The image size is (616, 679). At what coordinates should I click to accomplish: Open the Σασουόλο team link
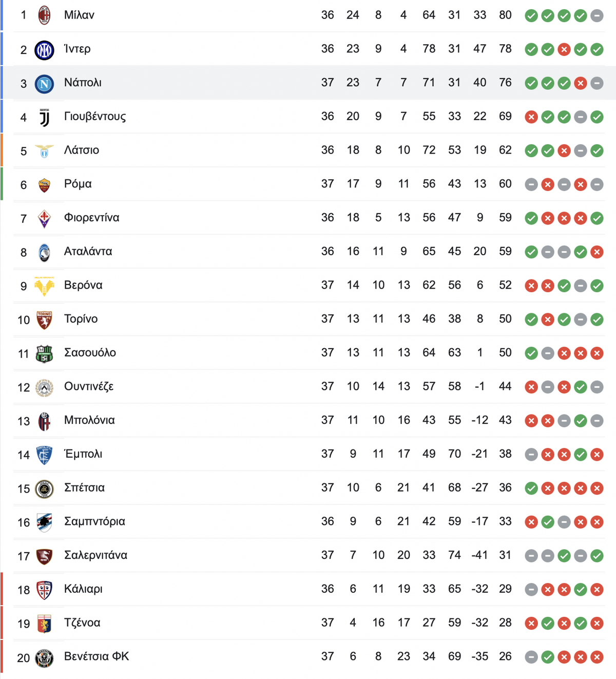point(90,353)
